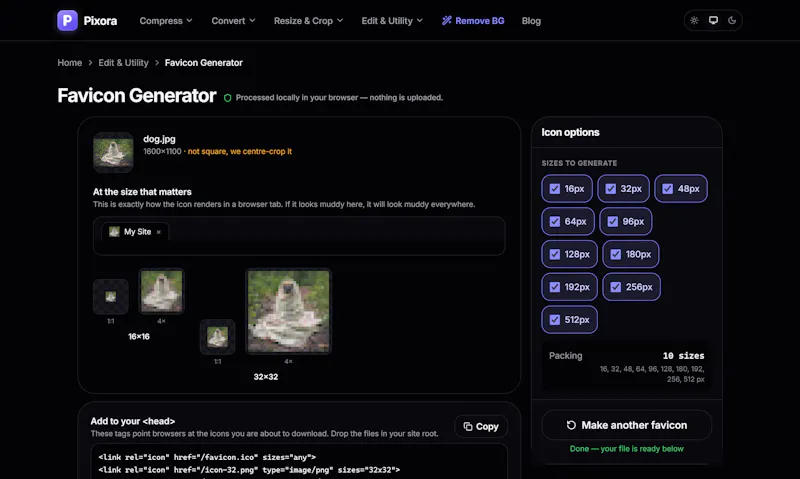Select the 16×16 actual-size preview
Viewport: 800px width, 479px height.
click(x=111, y=296)
